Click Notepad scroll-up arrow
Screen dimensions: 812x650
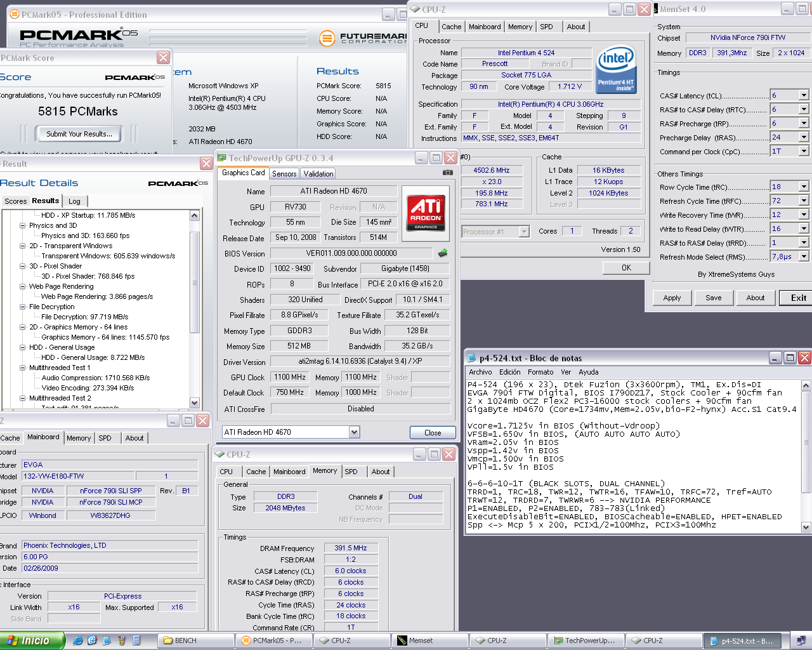click(x=806, y=385)
